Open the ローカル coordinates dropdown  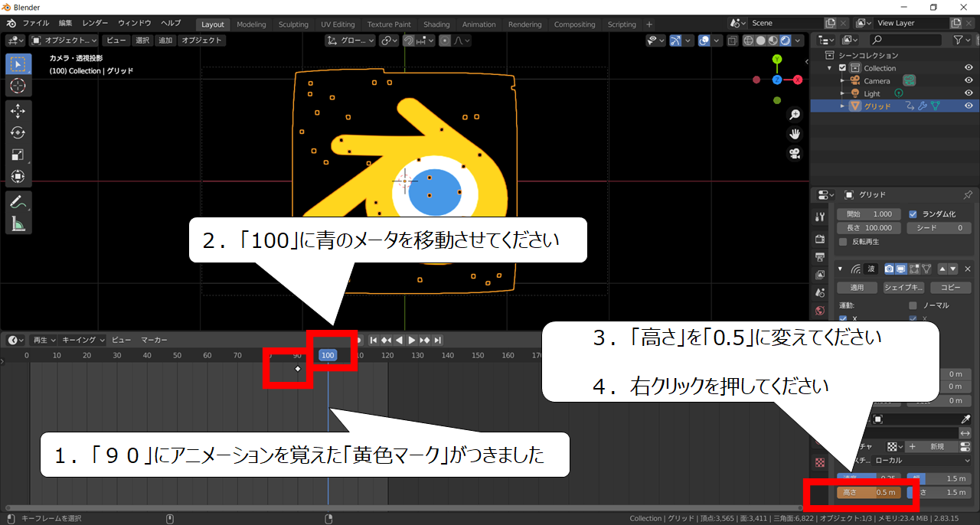click(x=923, y=461)
